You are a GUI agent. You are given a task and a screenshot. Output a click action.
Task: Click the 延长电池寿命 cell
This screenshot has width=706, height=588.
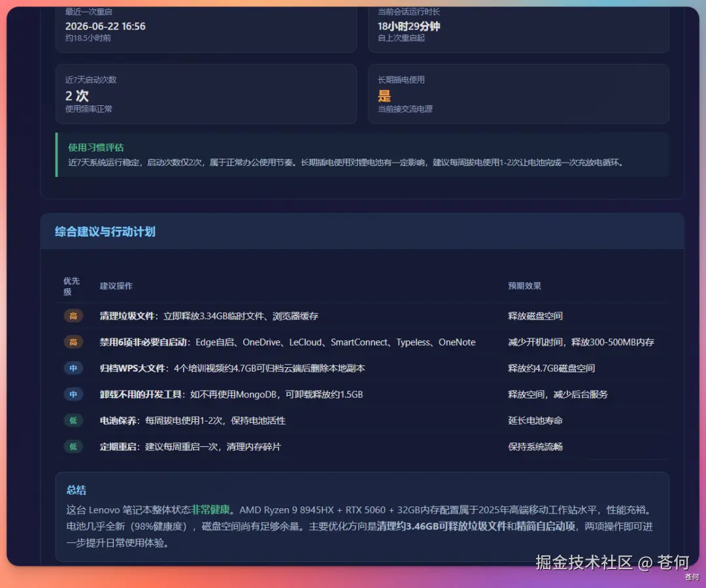[x=535, y=420]
